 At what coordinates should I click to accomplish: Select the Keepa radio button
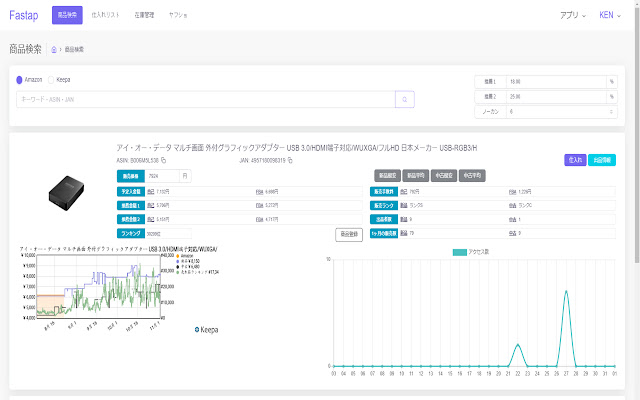tap(51, 79)
